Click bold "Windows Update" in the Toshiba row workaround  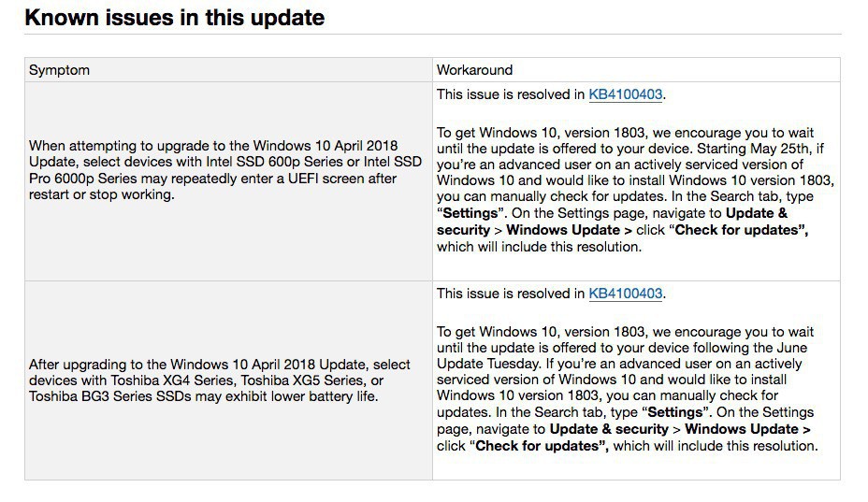click(x=743, y=429)
